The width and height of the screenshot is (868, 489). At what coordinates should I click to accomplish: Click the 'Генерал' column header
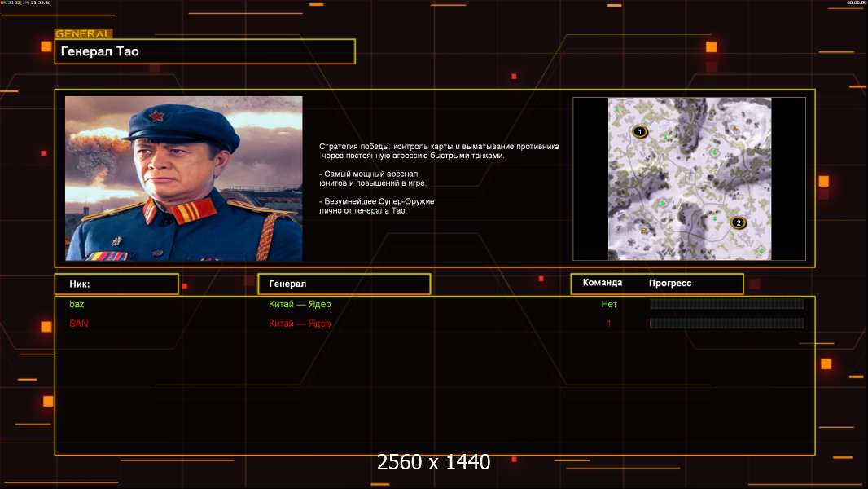tap(344, 284)
